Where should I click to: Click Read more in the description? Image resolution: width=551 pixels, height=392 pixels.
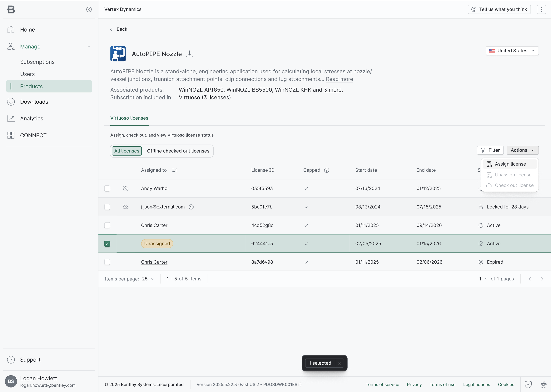[340, 79]
